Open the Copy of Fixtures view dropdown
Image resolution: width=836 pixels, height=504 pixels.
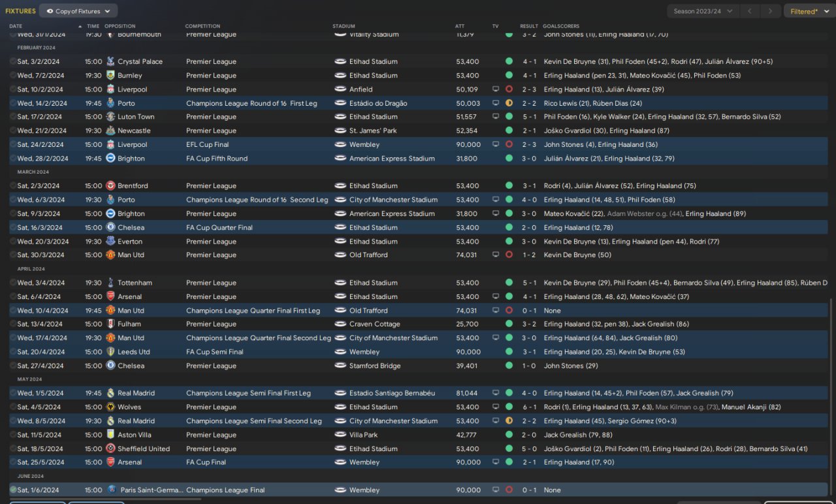click(78, 11)
